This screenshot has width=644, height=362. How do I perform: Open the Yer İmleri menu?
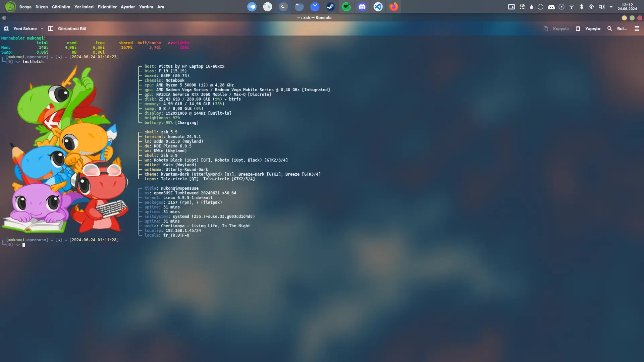pos(84,7)
